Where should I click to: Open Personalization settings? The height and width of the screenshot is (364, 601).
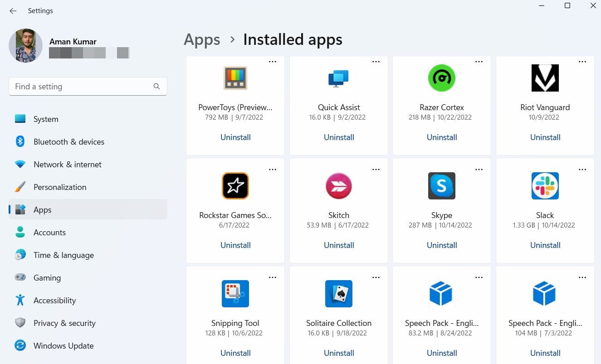[88, 187]
